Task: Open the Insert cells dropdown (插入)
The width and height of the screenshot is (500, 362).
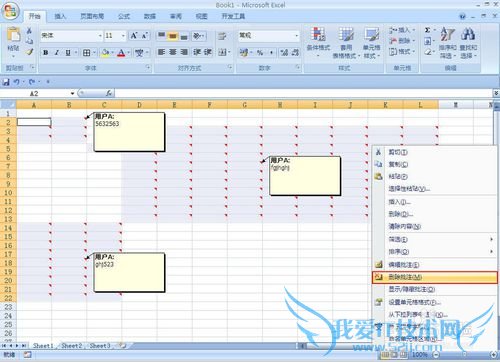Action: click(402, 30)
